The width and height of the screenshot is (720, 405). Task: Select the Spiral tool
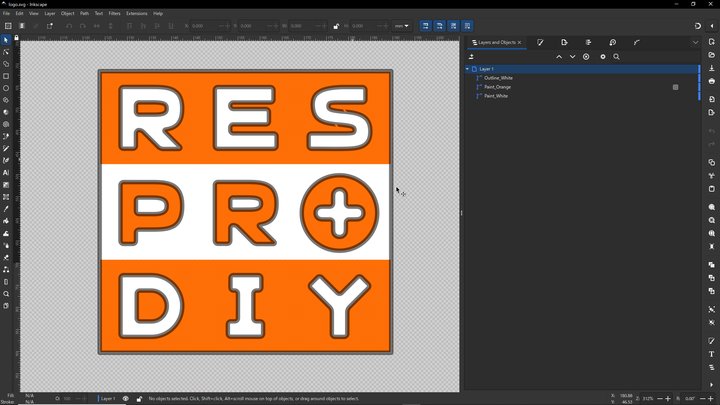tap(6, 124)
